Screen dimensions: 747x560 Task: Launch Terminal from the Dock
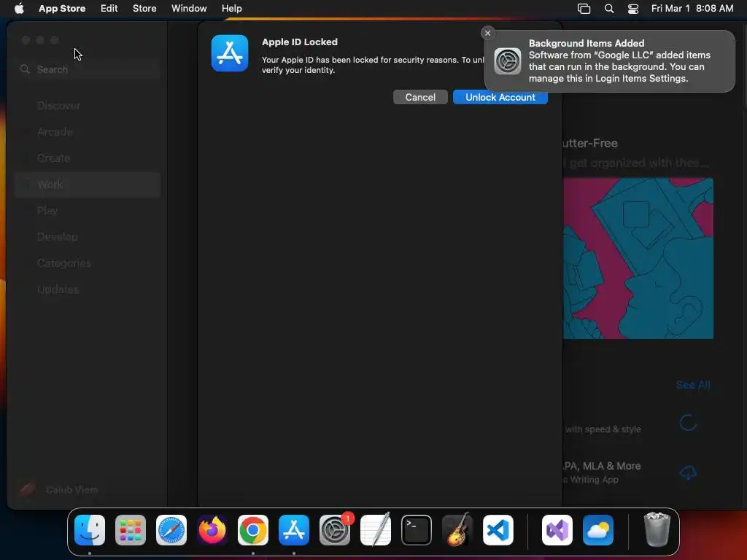(417, 530)
